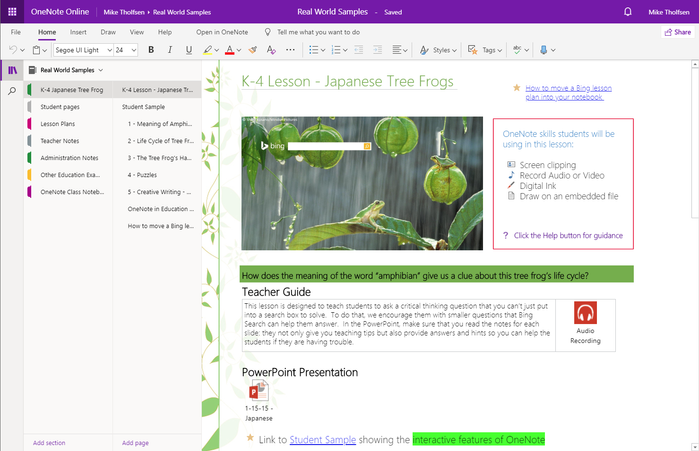Expand the undo dropdown arrow
The width and height of the screenshot is (699, 451).
click(x=22, y=50)
